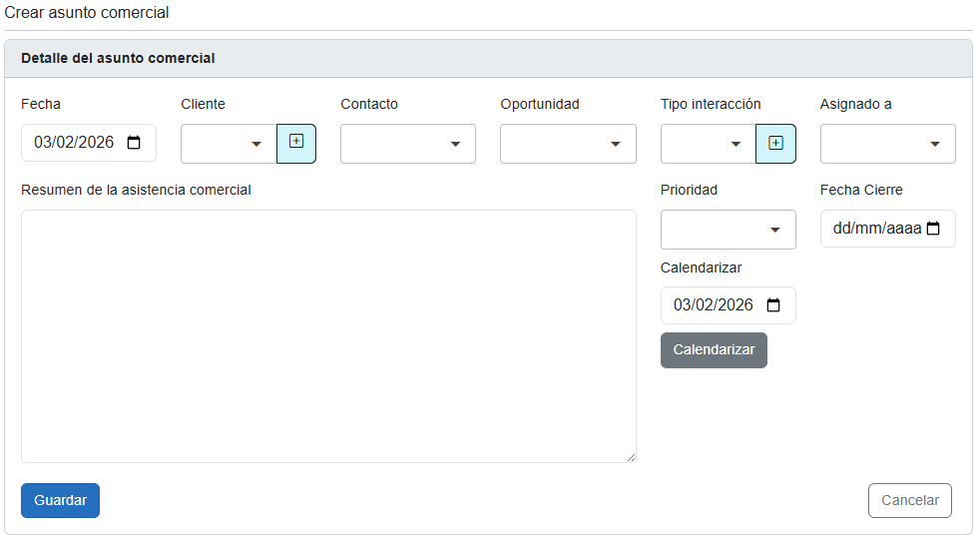This screenshot has width=980, height=542.
Task: Open calendar picker icon in Fecha field
Action: click(x=134, y=143)
